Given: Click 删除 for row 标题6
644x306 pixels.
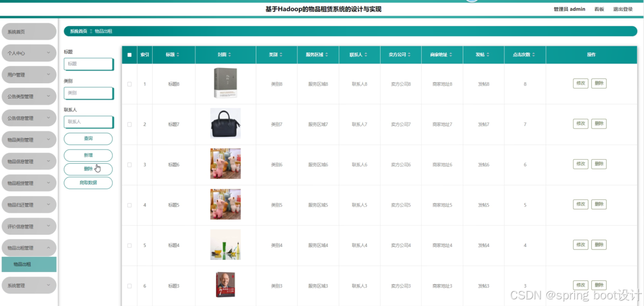Looking at the screenshot, I should [599, 164].
